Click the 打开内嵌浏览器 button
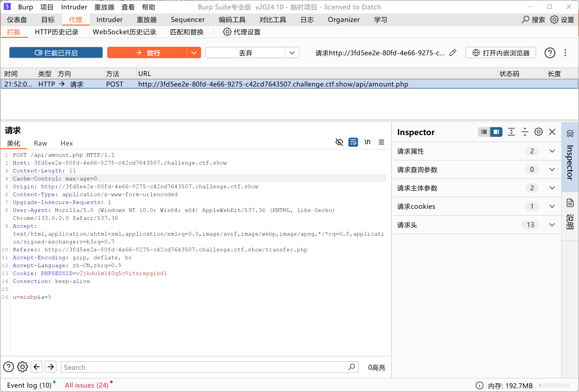 click(501, 53)
